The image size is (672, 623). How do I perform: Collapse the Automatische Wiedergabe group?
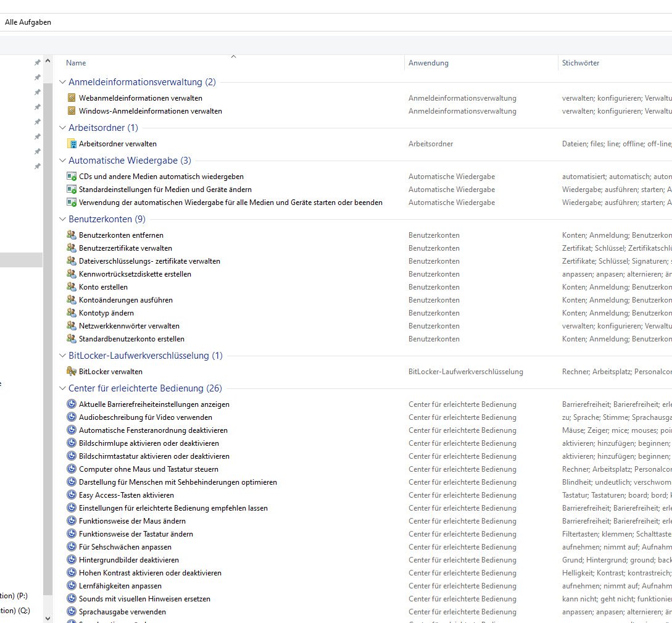(x=62, y=161)
